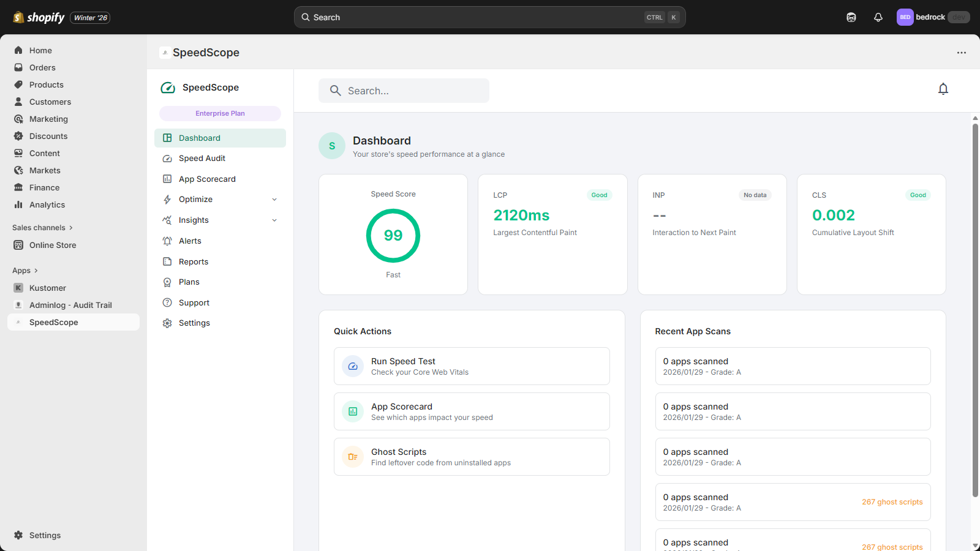The width and height of the screenshot is (980, 551).
Task: Open the three-dot app options menu
Action: (x=962, y=53)
